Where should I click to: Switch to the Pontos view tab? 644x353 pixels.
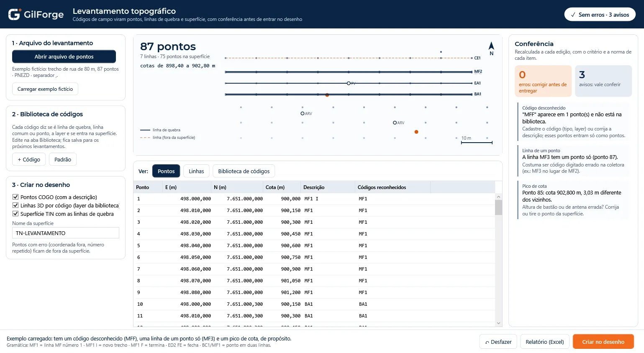166,171
